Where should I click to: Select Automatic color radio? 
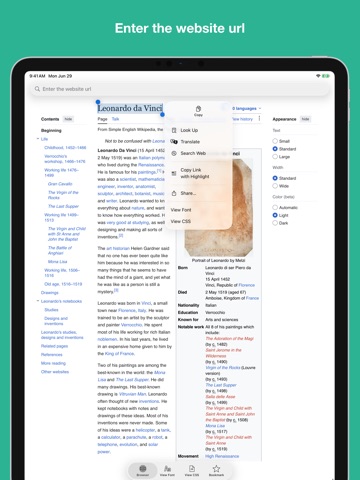(275, 207)
